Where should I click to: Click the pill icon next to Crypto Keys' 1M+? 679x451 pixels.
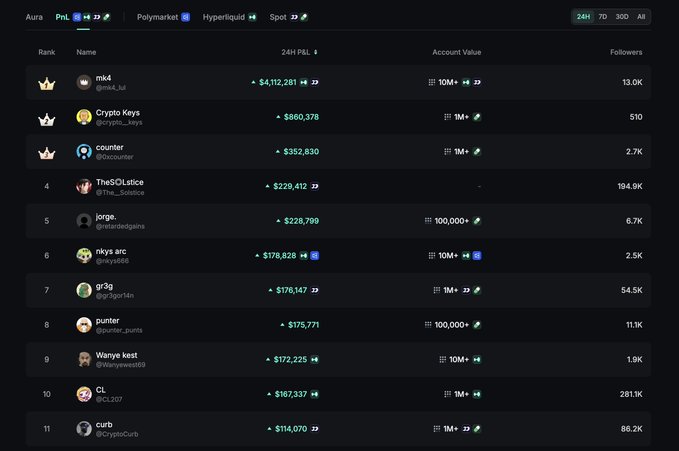click(x=477, y=117)
